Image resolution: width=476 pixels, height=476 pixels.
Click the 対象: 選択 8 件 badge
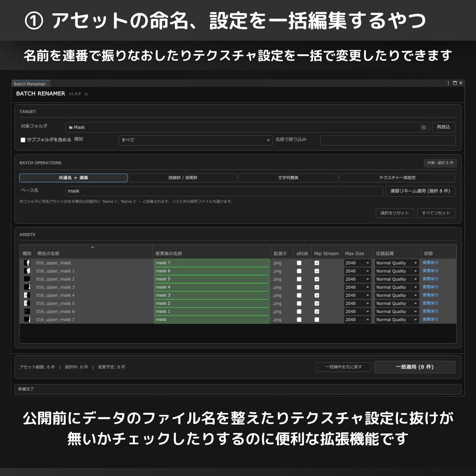point(440,163)
